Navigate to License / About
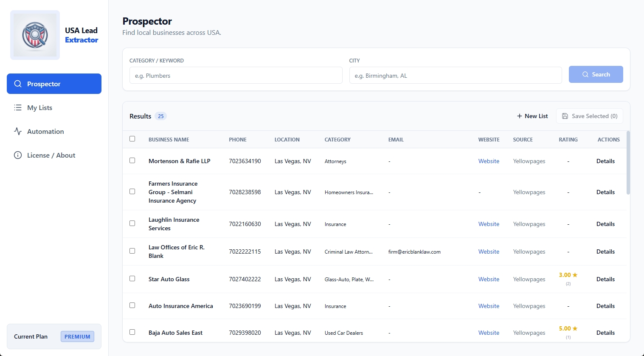 (x=51, y=155)
